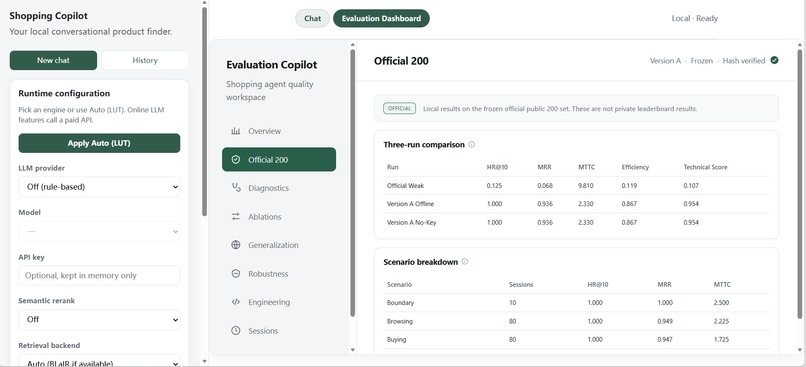
Task: Open the Robustness section
Action: (x=279, y=274)
